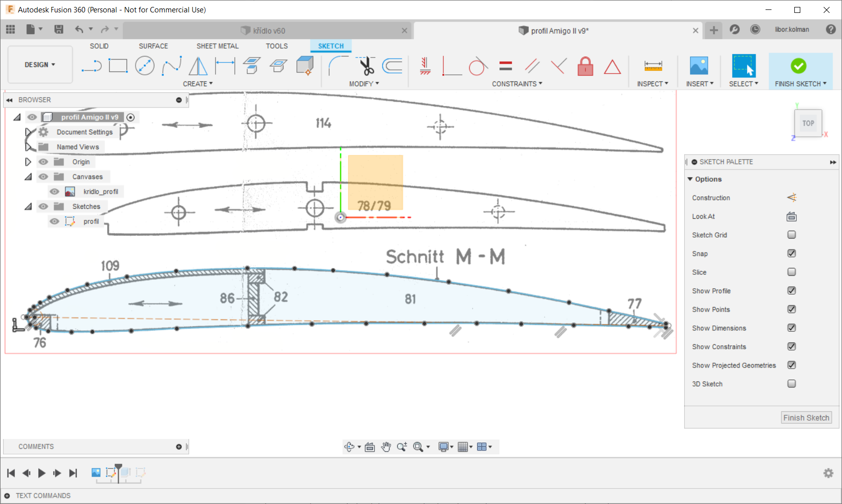This screenshot has height=504, width=842.
Task: Select the Line sketch tool
Action: [x=91, y=66]
